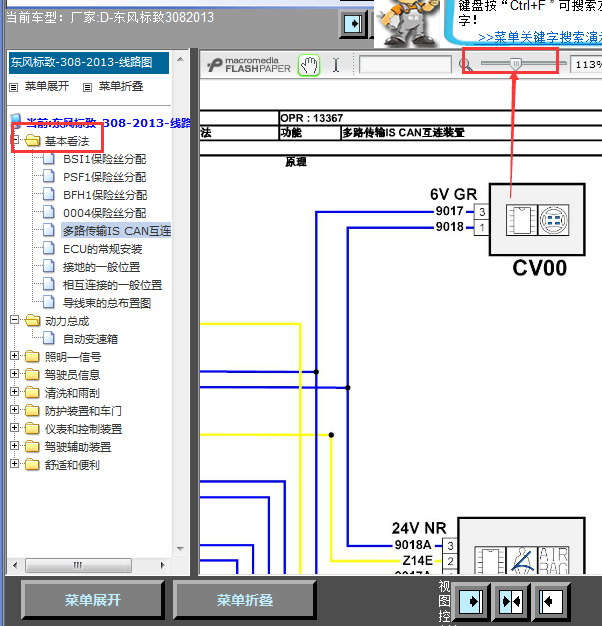602x626 pixels.
Task: Click the 东风标致-308-2013-线路图 header tab
Action: [89, 63]
